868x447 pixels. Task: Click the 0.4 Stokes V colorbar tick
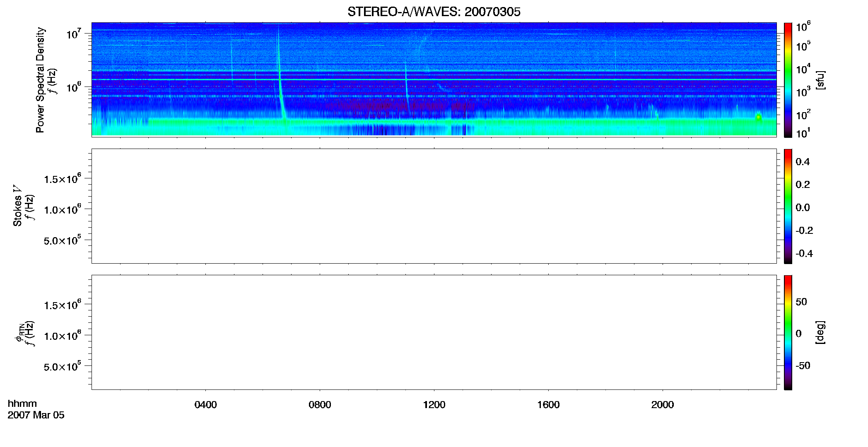coord(803,162)
